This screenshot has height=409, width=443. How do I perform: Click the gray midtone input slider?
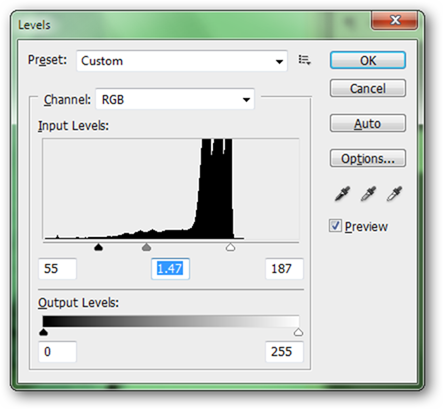(x=146, y=247)
